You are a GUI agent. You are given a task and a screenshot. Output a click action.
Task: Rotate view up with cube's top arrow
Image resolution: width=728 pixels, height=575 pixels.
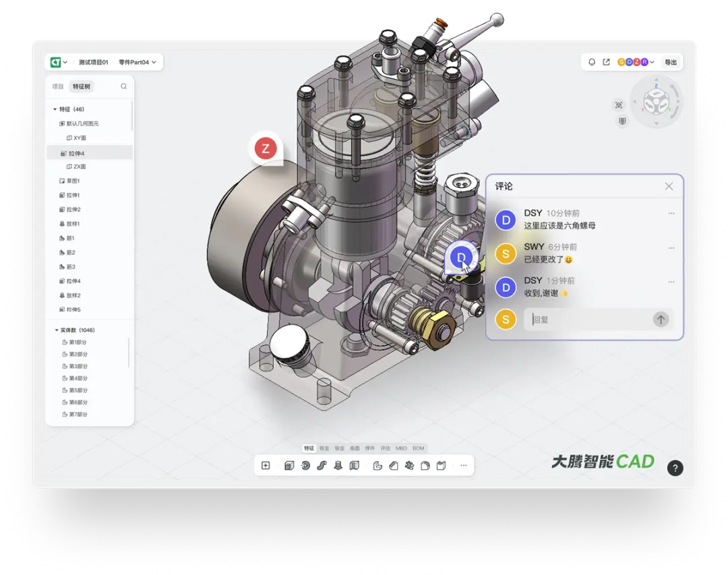656,80
